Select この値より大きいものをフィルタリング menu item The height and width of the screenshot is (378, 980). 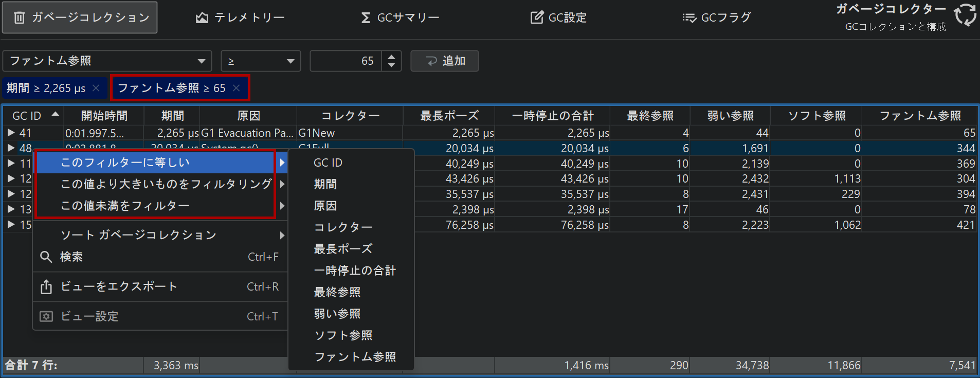point(166,184)
